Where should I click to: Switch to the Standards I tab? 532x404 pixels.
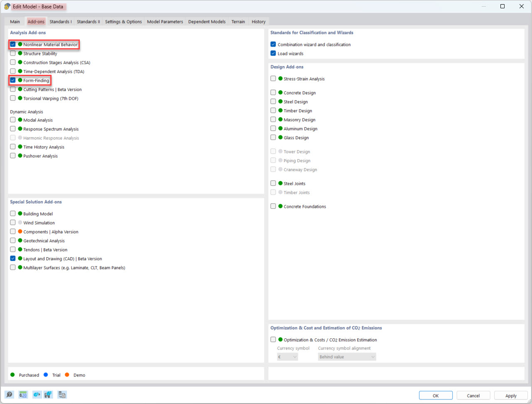coord(60,21)
